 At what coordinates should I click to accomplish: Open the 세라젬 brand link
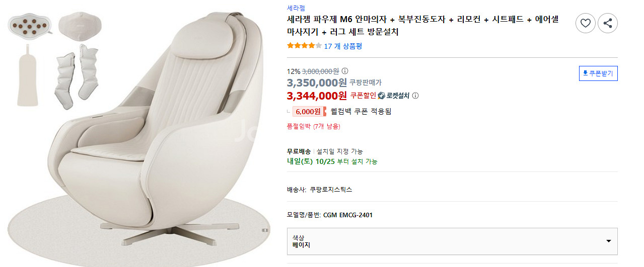[296, 8]
